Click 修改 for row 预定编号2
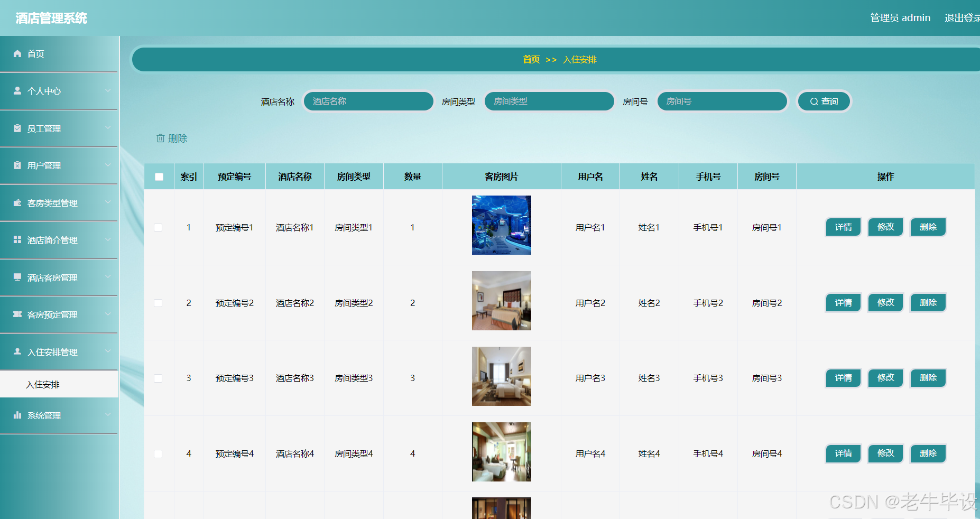The image size is (980, 519). pos(885,303)
